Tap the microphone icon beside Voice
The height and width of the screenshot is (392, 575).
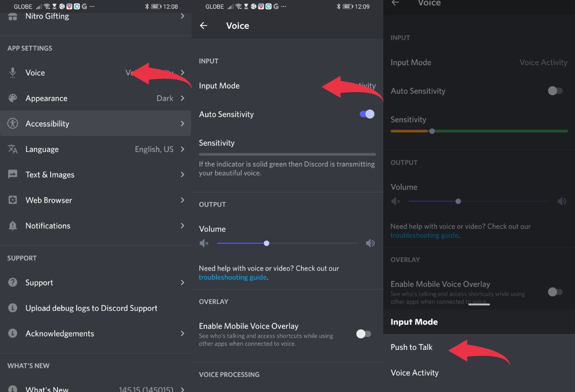point(13,73)
